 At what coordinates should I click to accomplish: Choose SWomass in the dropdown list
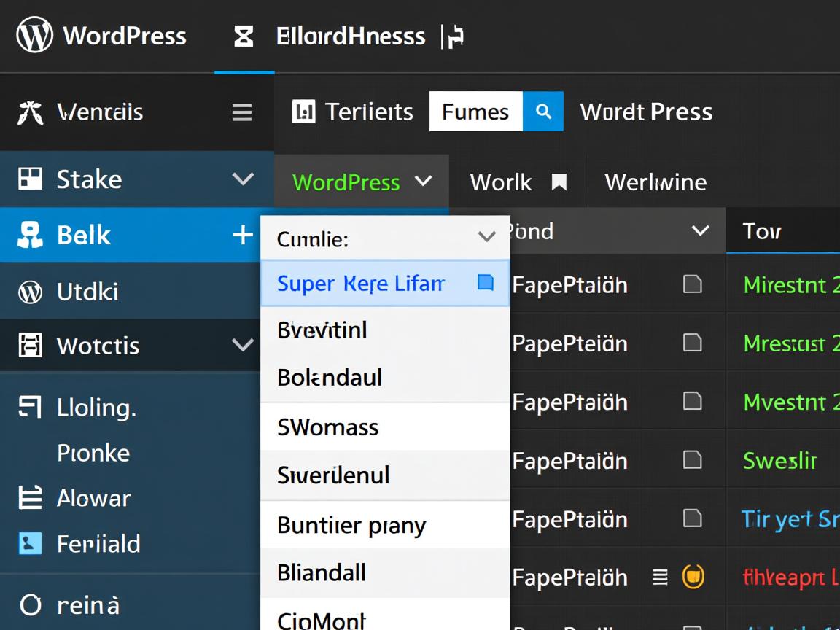325,427
